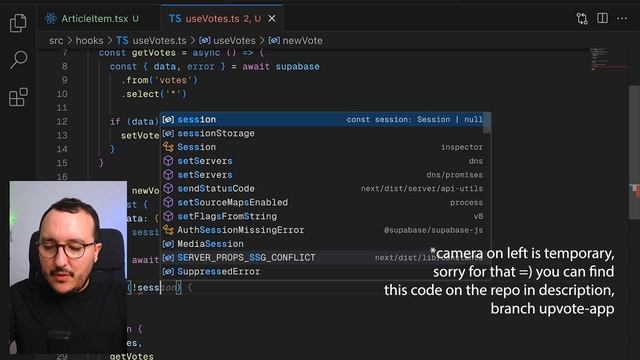Choose SERVER_PROPS_SSG_CONFLICT suggestion
The image size is (640, 360).
tap(322, 258)
